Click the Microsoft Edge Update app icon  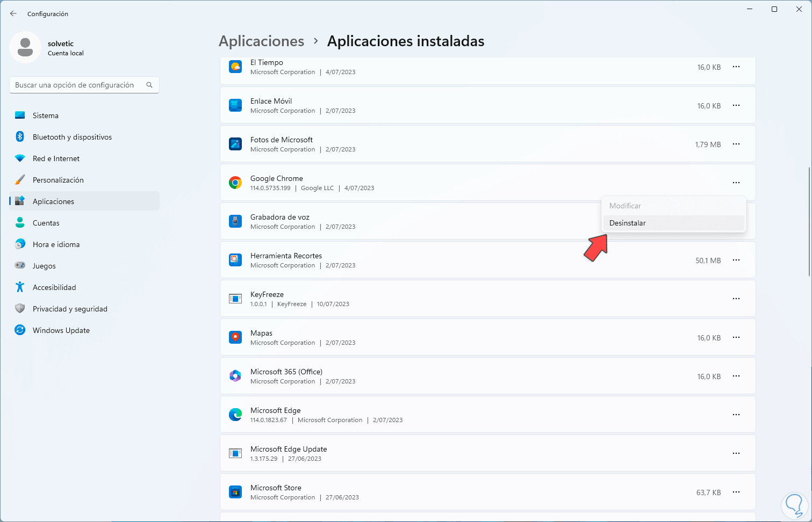tap(235, 454)
